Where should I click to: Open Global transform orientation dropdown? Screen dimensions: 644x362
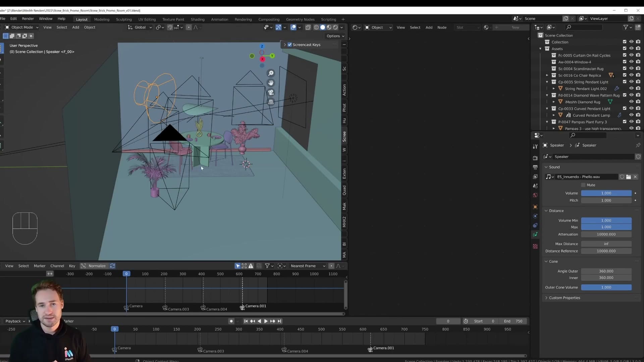click(140, 27)
